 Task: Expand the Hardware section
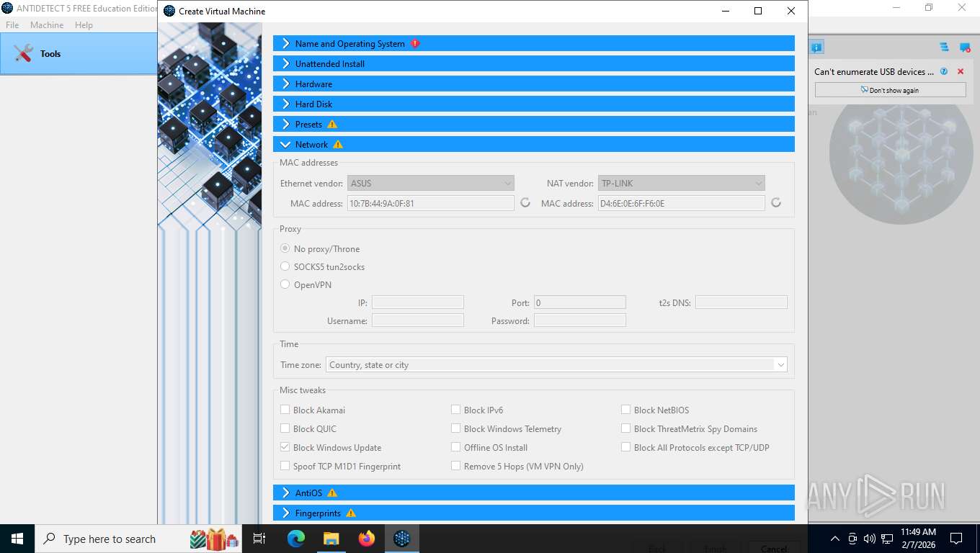tap(534, 84)
